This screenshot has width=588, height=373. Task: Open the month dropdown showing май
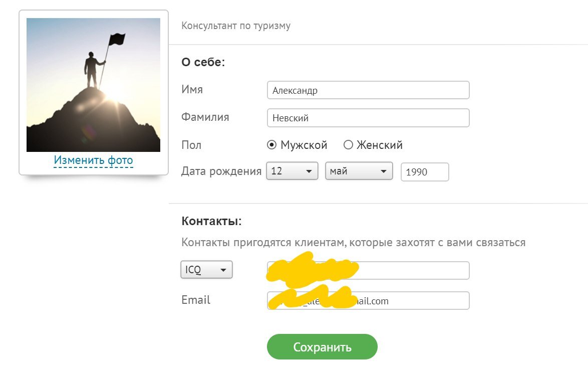pos(359,171)
